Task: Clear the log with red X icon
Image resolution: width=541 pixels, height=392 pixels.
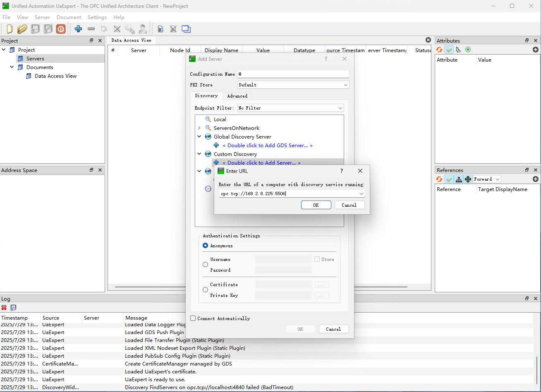Action: (x=4, y=308)
